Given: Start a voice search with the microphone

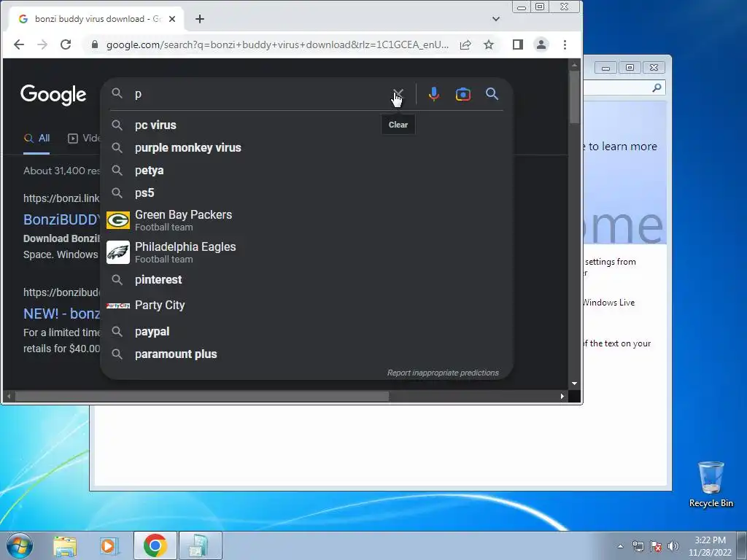Looking at the screenshot, I should (433, 94).
